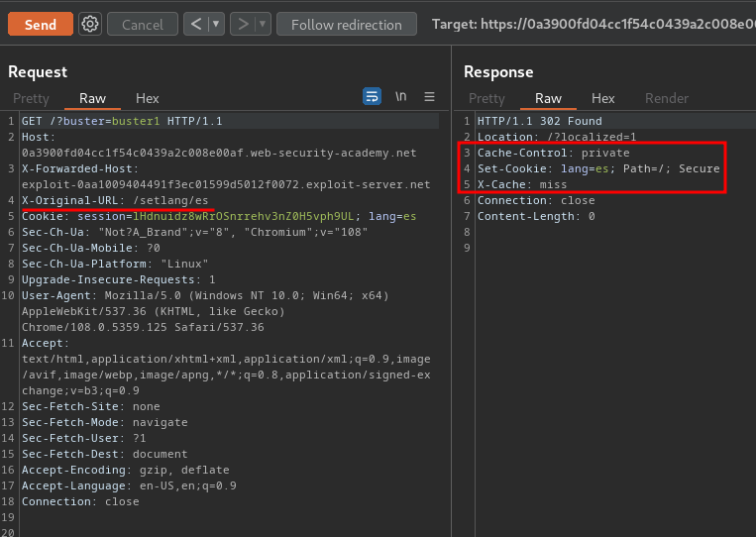Click Sec-Ch-Ua-Platform: "Linux" line
The image size is (756, 537).
pos(115,265)
